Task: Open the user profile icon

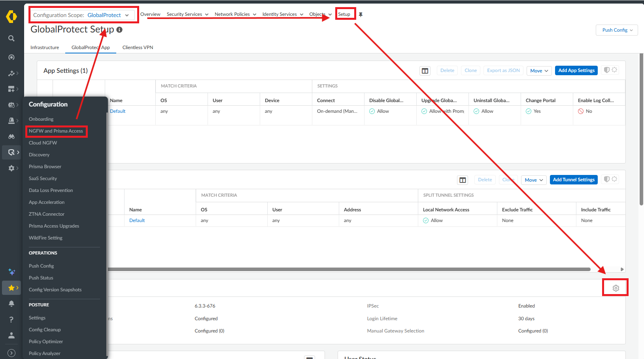Action: pos(11,336)
